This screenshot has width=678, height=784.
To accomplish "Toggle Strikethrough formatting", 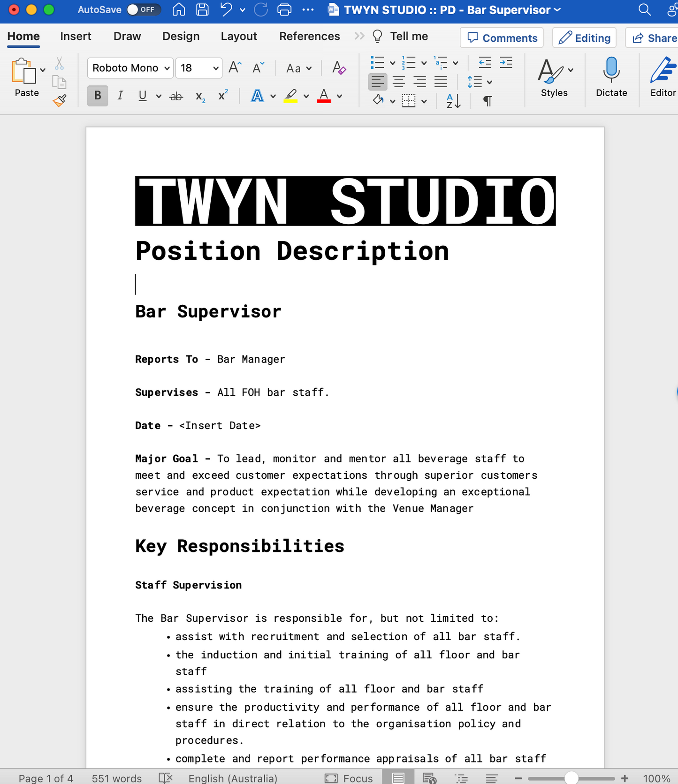I will [176, 96].
